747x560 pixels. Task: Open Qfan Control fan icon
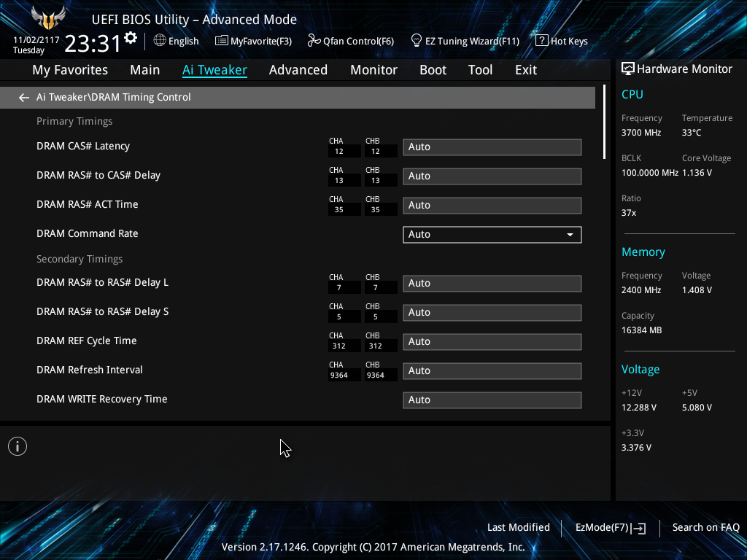tap(314, 41)
